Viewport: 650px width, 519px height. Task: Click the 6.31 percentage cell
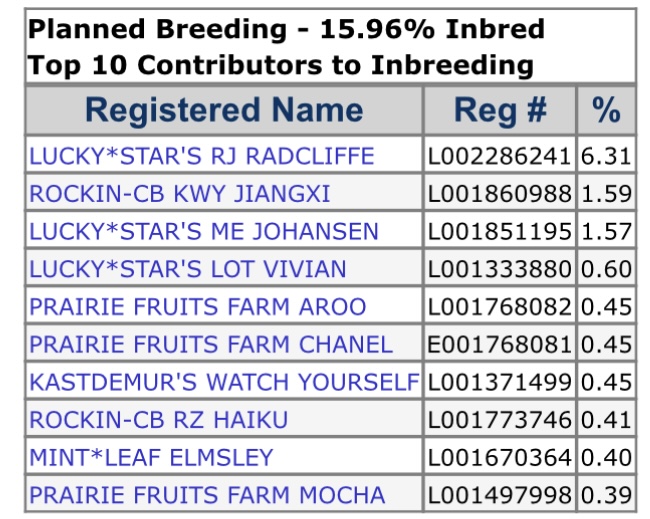pos(606,156)
